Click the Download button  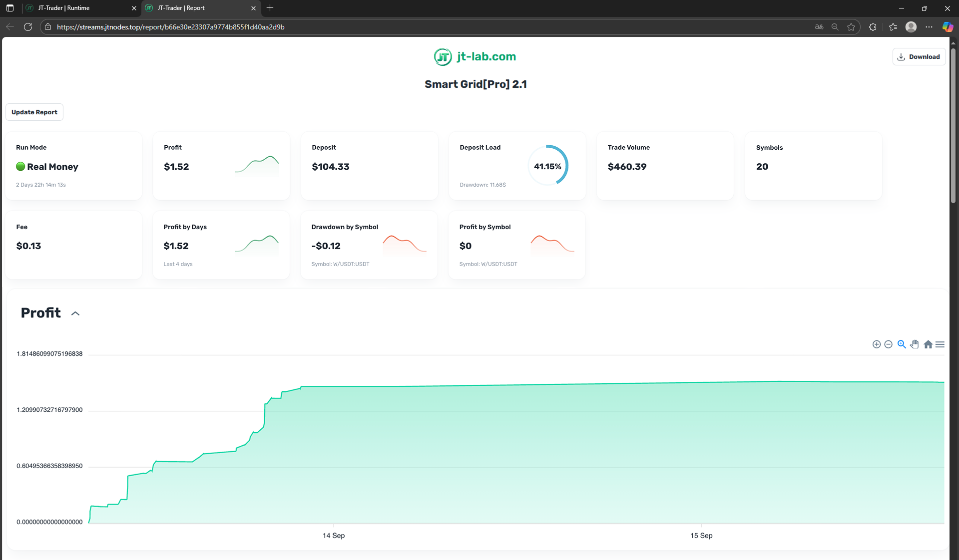(x=919, y=57)
